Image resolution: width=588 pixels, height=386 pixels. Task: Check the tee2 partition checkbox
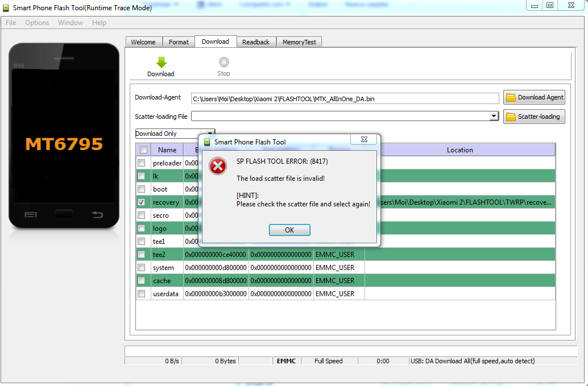pos(142,255)
